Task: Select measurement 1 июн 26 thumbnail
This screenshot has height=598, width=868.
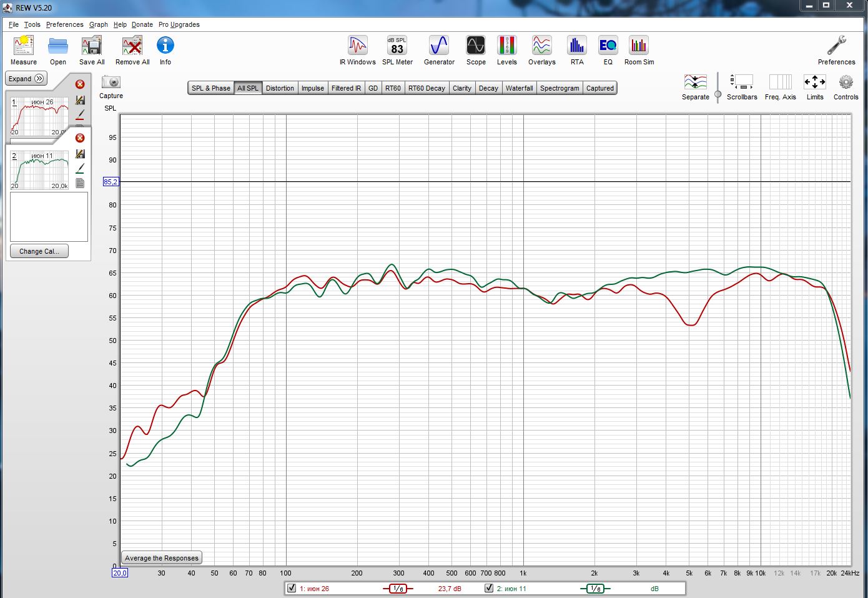Action: [x=40, y=117]
